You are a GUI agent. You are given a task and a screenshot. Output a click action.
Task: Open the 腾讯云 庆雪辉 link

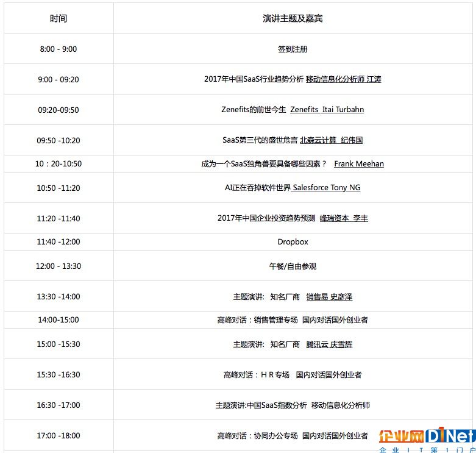(x=329, y=344)
